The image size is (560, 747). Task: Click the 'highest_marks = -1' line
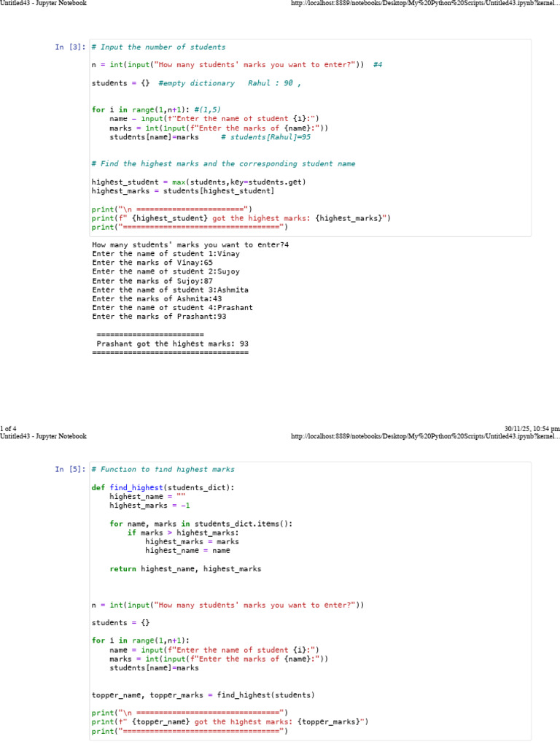point(150,506)
